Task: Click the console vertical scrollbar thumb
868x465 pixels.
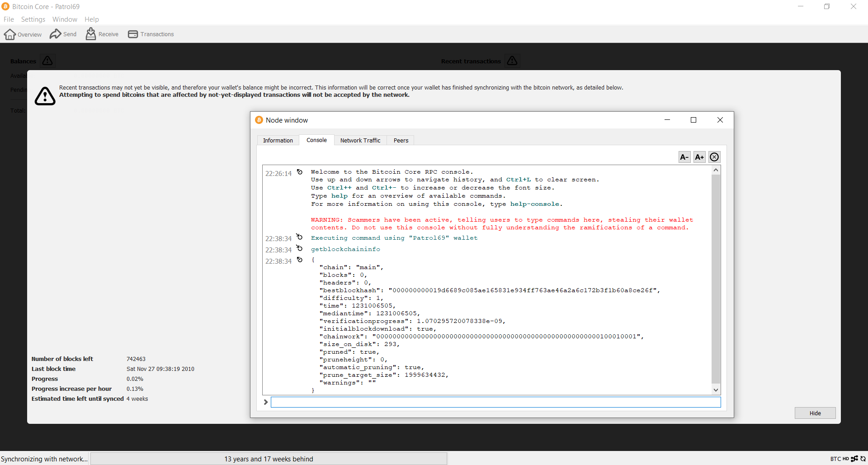Action: (716, 279)
